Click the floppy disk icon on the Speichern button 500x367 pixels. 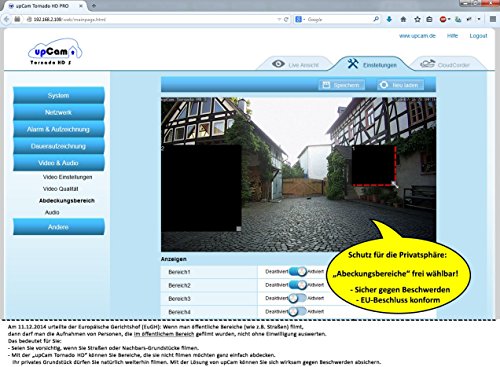pyautogui.click(x=326, y=85)
